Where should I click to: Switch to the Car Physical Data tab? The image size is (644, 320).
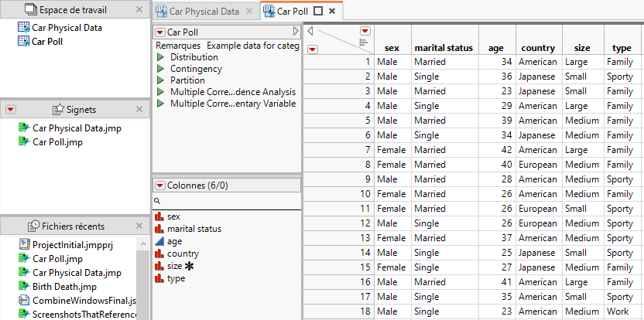[205, 11]
